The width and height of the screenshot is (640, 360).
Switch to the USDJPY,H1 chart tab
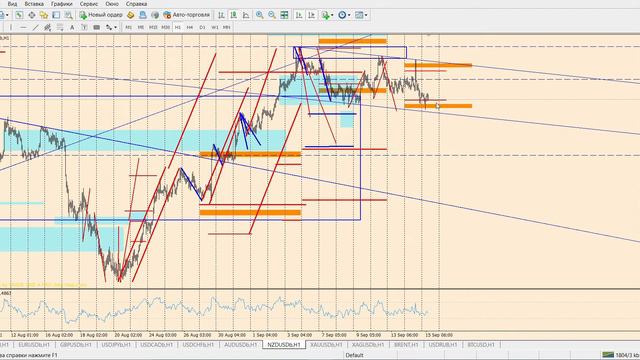pyautogui.click(x=116, y=345)
